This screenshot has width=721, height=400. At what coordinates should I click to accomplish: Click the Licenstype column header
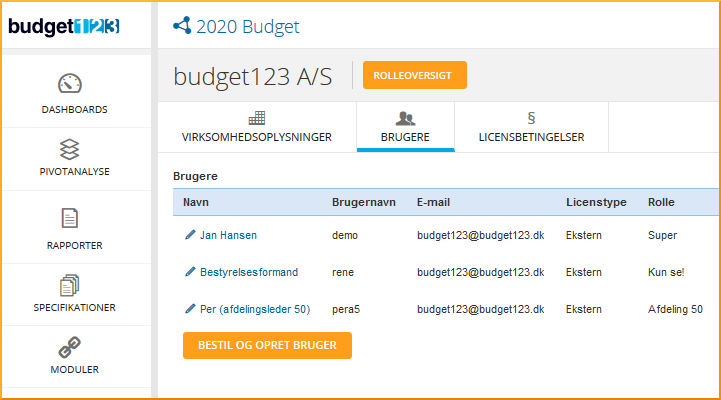[596, 202]
